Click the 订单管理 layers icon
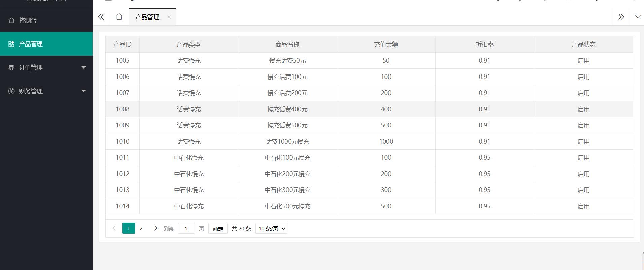Screen dimensions: 644x270 point(11,67)
